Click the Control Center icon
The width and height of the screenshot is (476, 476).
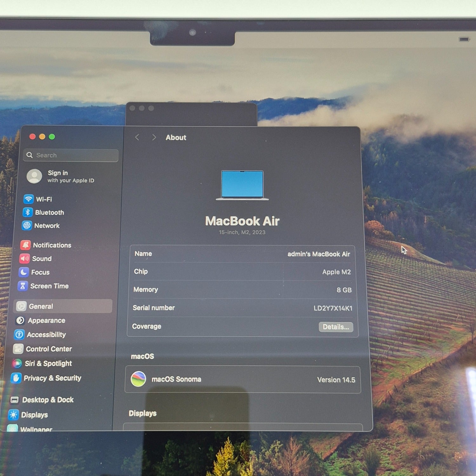18,349
